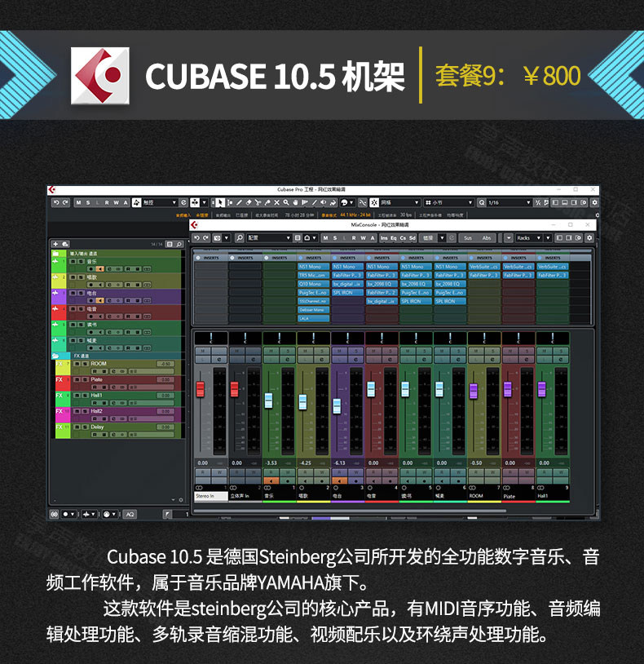Viewport: 644px width, 664px height.
Task: Select the Draw pencil tool
Action: tap(239, 202)
